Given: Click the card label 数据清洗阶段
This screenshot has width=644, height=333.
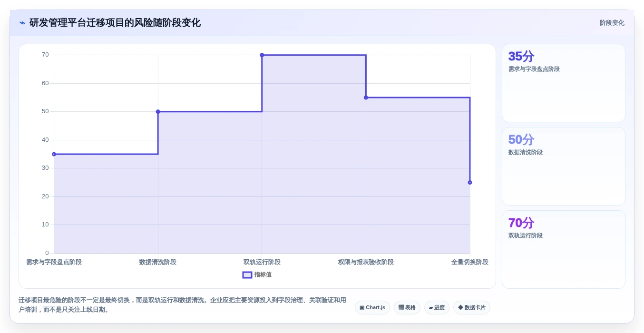Looking at the screenshot, I should (x=526, y=152).
